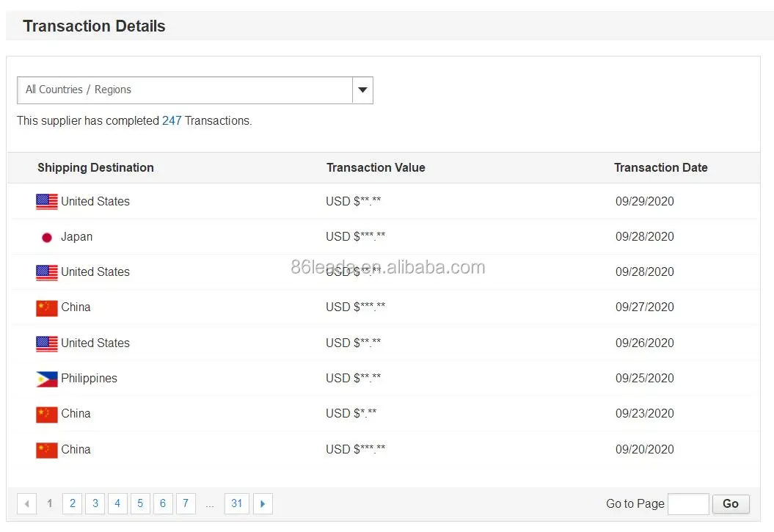Navigate to page 7 of transactions

pyautogui.click(x=186, y=503)
